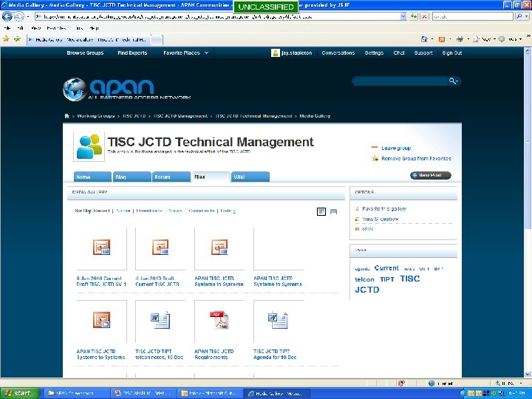Screen dimensions: 532x399
Task: Click the New Post button
Action: (431, 175)
